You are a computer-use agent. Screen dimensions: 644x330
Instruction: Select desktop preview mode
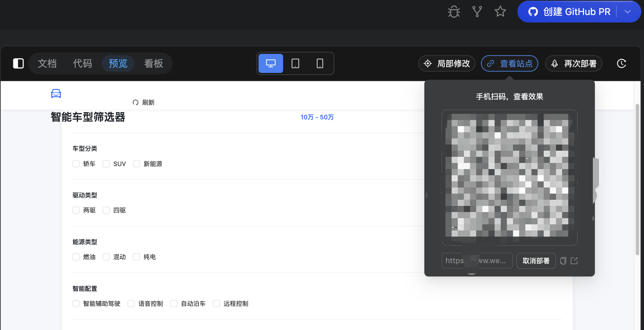pos(271,63)
